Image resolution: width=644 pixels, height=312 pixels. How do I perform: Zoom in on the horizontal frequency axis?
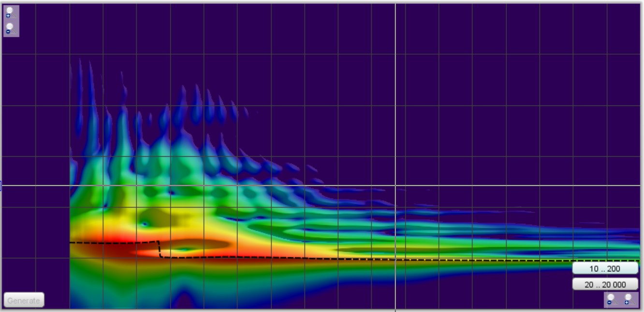point(629,299)
